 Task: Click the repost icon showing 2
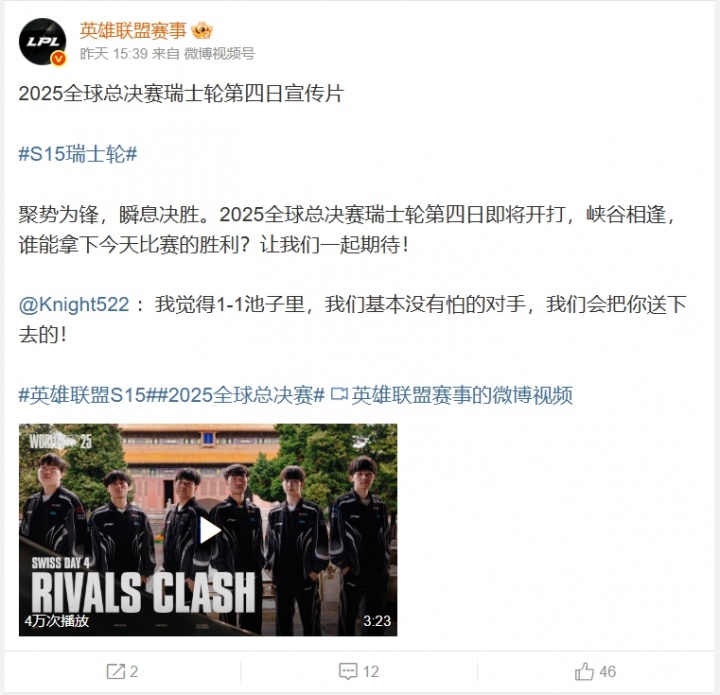[x=115, y=671]
